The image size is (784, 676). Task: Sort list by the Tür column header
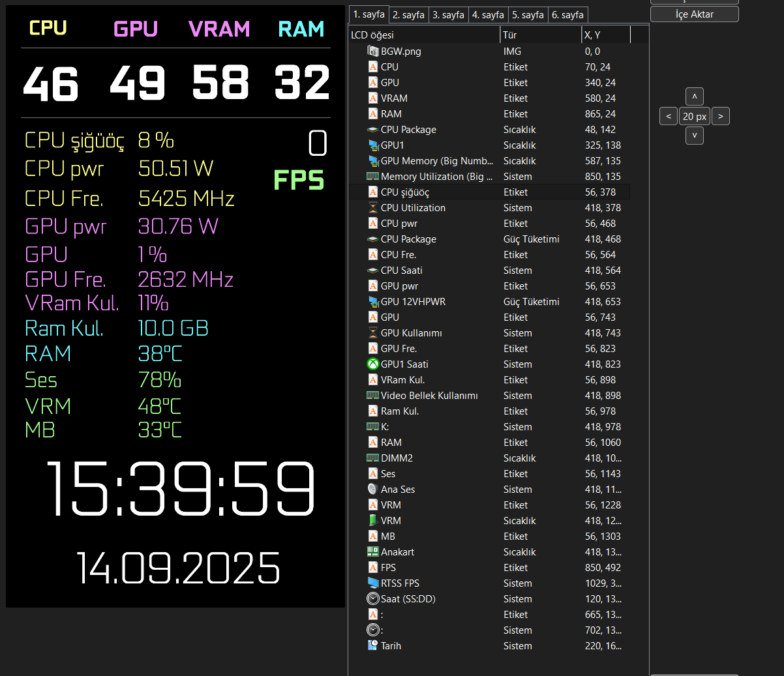[x=541, y=35]
